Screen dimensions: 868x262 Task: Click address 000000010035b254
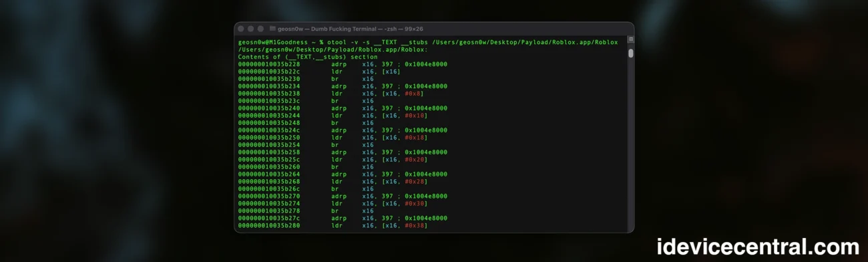269,145
